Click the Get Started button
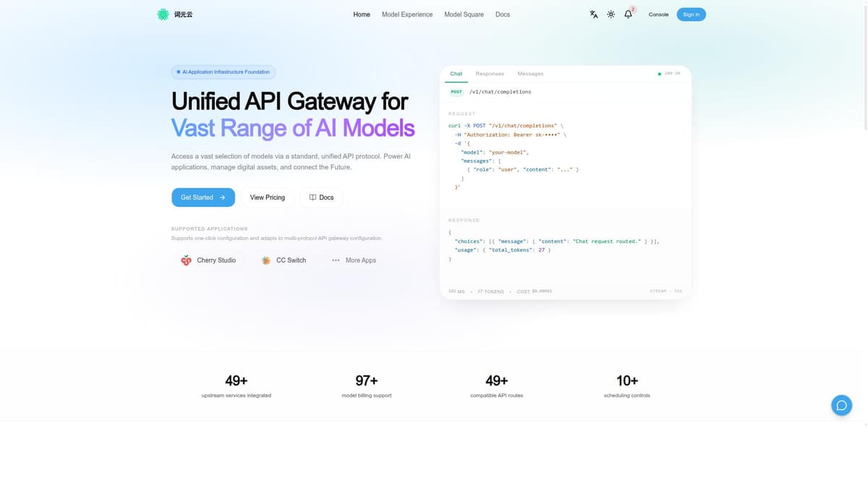 point(203,197)
